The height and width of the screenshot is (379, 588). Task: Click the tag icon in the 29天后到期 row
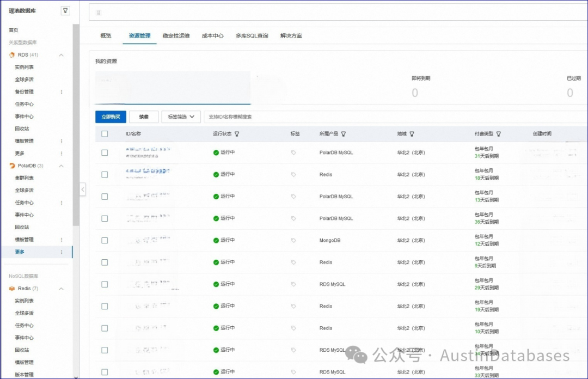click(293, 284)
